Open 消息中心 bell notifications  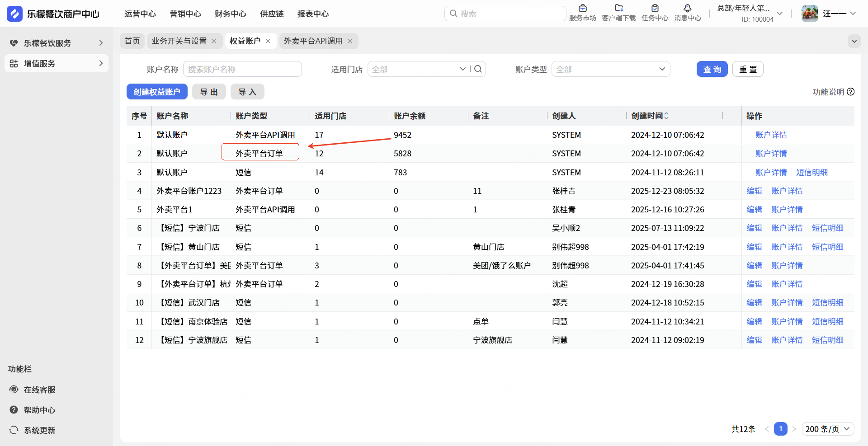tap(687, 9)
